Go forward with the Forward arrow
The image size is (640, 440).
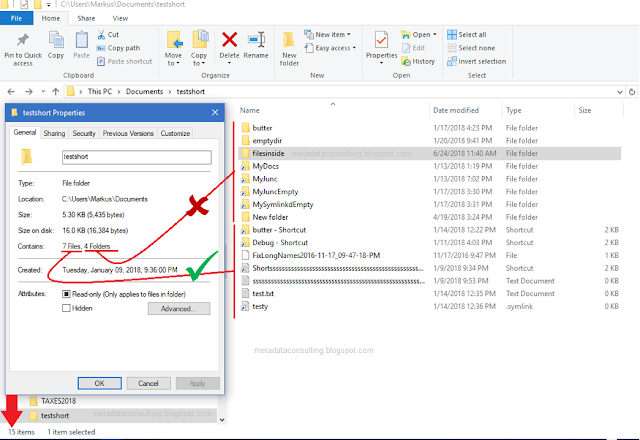tap(29, 91)
